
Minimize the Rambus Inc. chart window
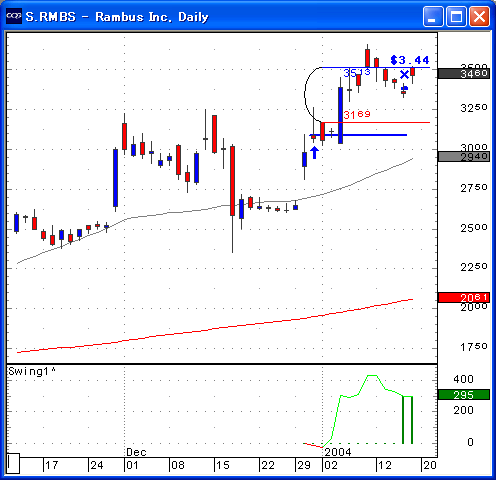(433, 16)
